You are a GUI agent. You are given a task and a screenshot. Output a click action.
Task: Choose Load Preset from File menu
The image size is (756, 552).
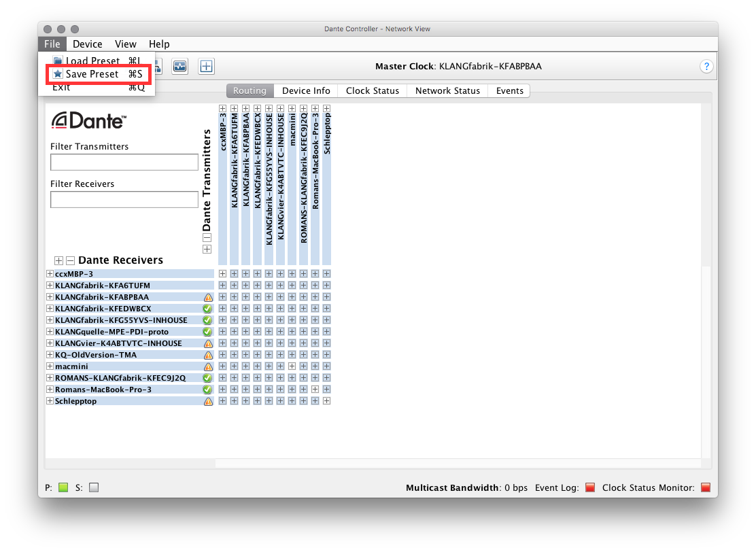[x=97, y=61]
